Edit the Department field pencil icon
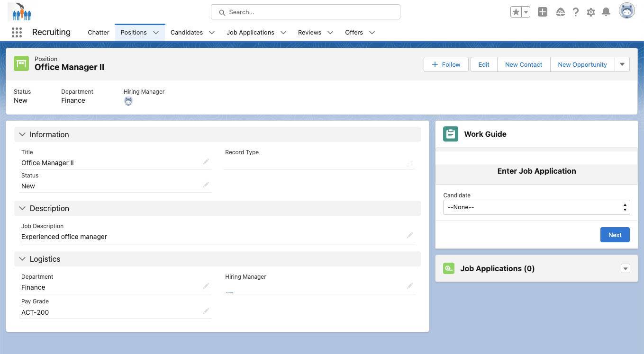Image resolution: width=644 pixels, height=354 pixels. click(206, 286)
